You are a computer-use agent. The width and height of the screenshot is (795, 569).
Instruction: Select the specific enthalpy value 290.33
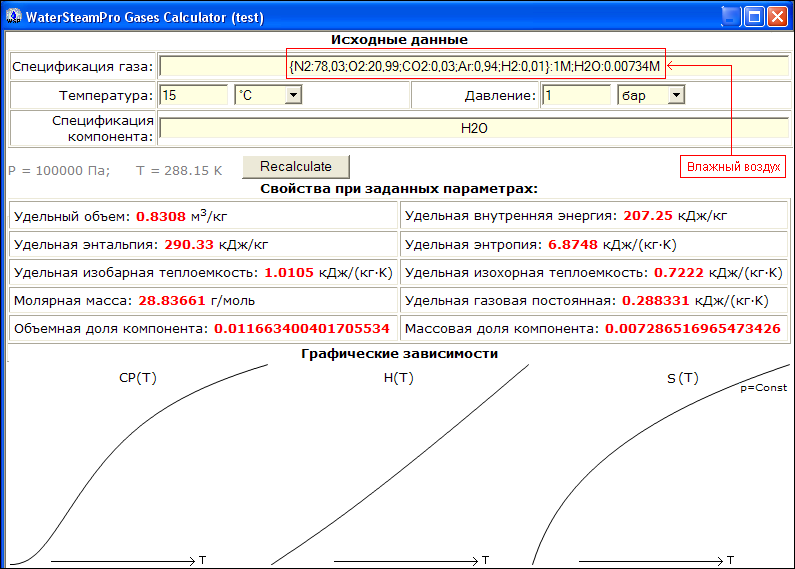tap(189, 244)
